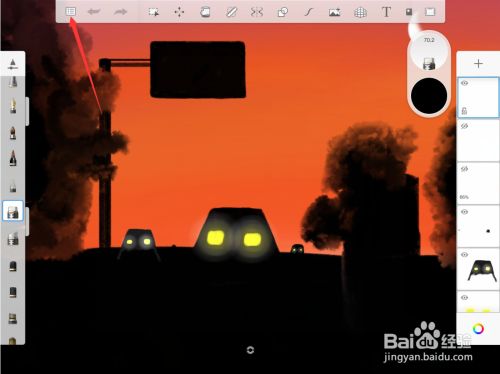Pick the fourth brush in the palette
Viewport: 500px width, 374px height.
pos(13,158)
